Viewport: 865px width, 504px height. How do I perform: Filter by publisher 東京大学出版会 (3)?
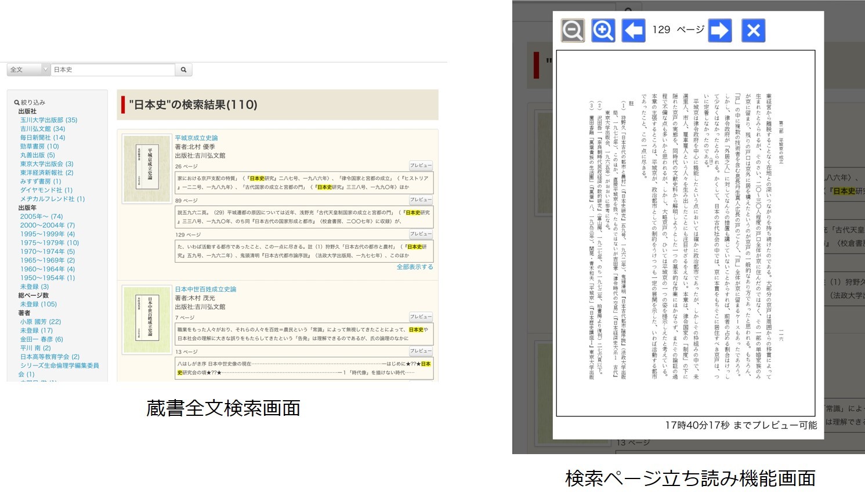click(47, 164)
